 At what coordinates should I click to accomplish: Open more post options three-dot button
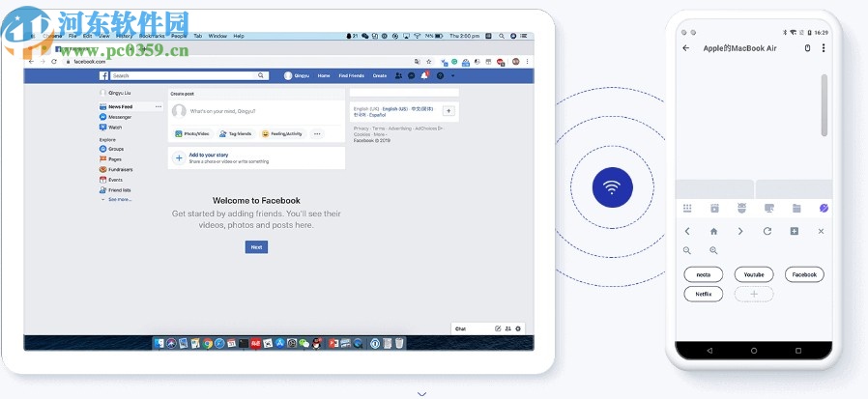click(x=317, y=134)
